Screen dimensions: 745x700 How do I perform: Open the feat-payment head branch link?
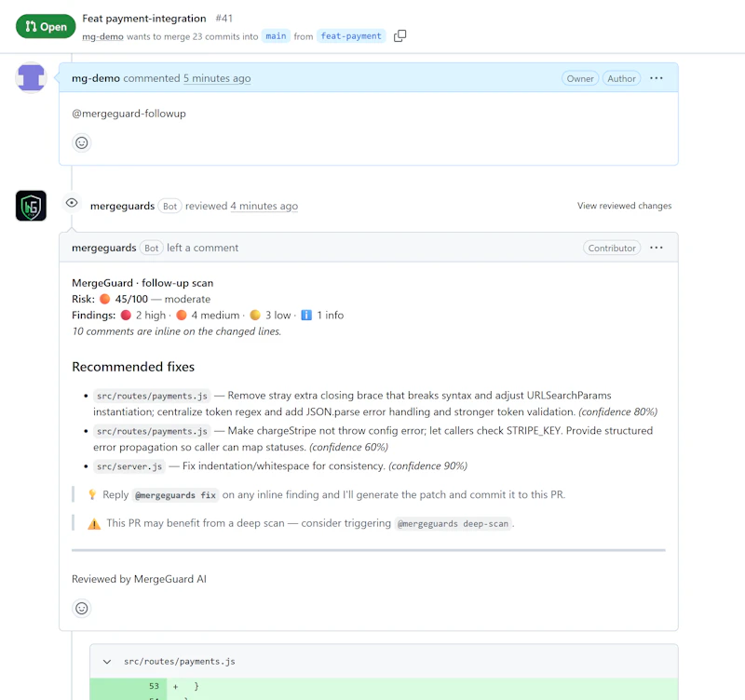tap(351, 36)
